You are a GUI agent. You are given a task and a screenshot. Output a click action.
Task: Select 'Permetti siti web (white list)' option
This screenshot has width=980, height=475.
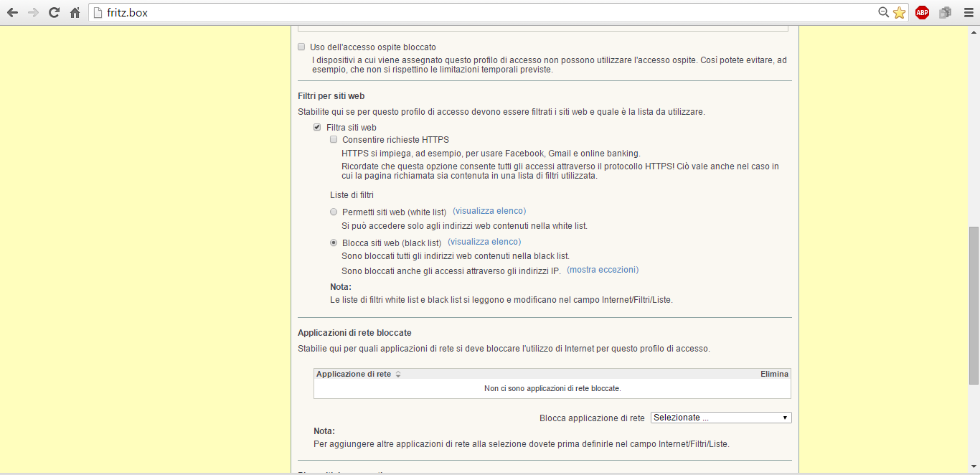[334, 212]
